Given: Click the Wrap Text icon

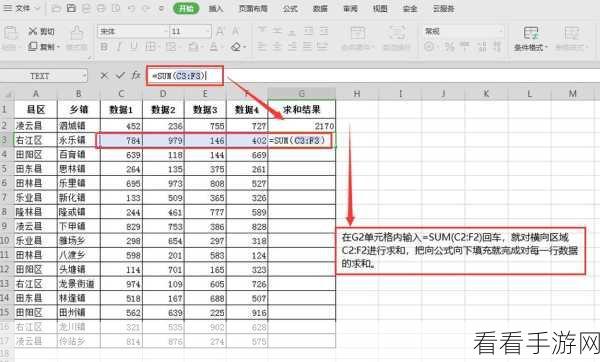Looking at the screenshot, I should (x=396, y=33).
